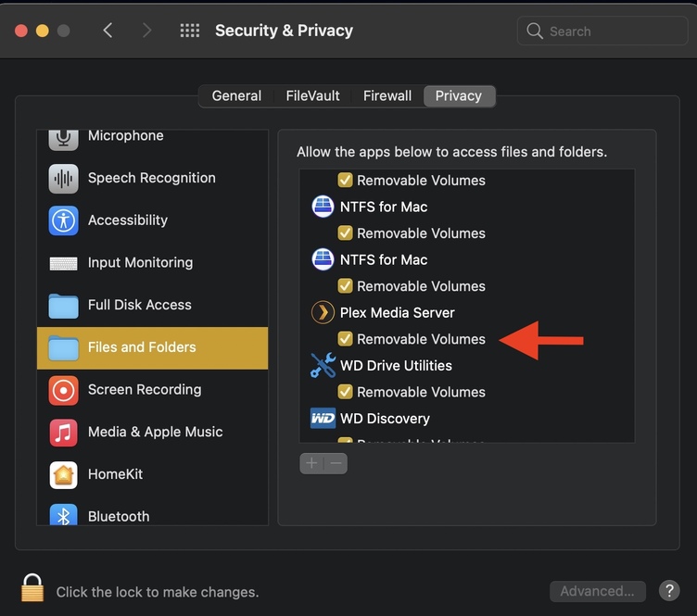
Task: Select the Plex Media Server row
Action: click(467, 313)
